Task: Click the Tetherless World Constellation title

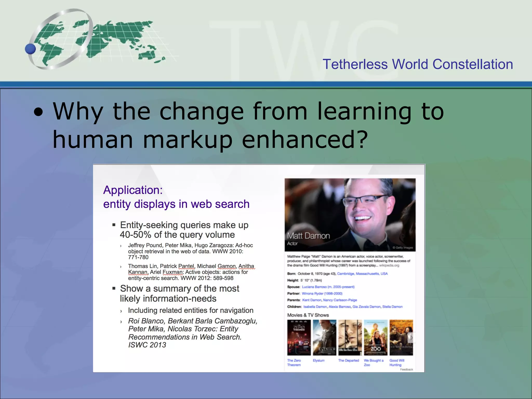Action: pyautogui.click(x=417, y=64)
